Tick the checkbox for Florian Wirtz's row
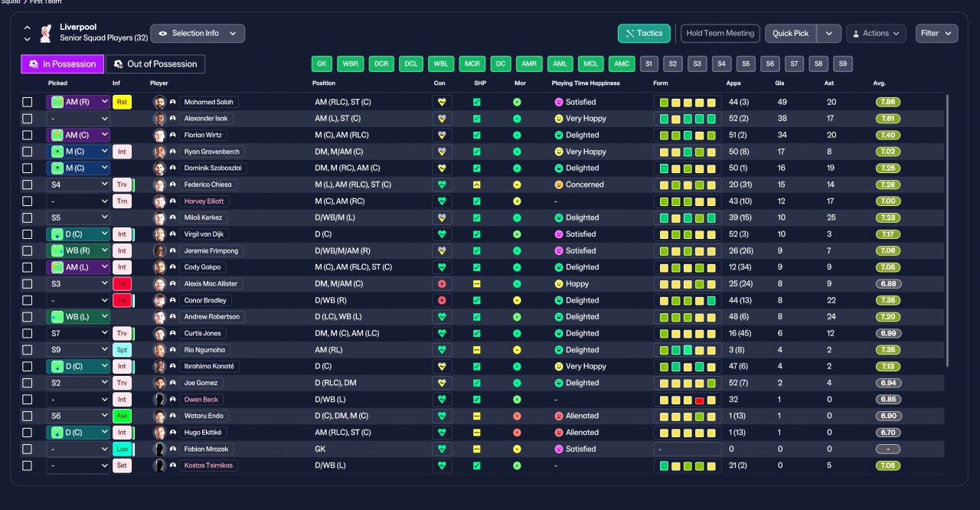The width and height of the screenshot is (980, 510). [28, 135]
